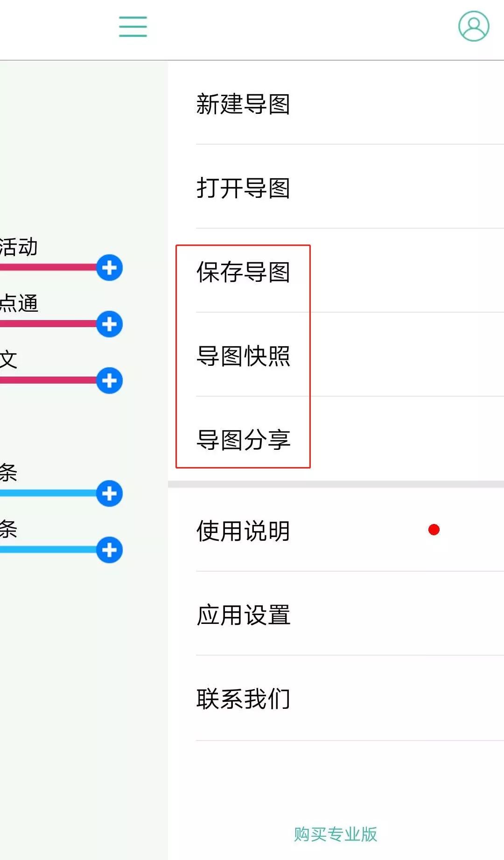Click plus button on 文 branch
The width and height of the screenshot is (504, 860).
pos(110,381)
